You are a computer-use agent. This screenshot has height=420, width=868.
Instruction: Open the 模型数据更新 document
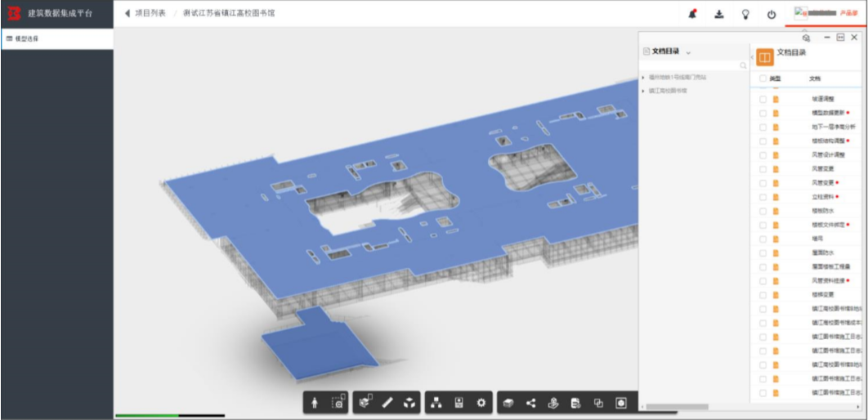[828, 113]
